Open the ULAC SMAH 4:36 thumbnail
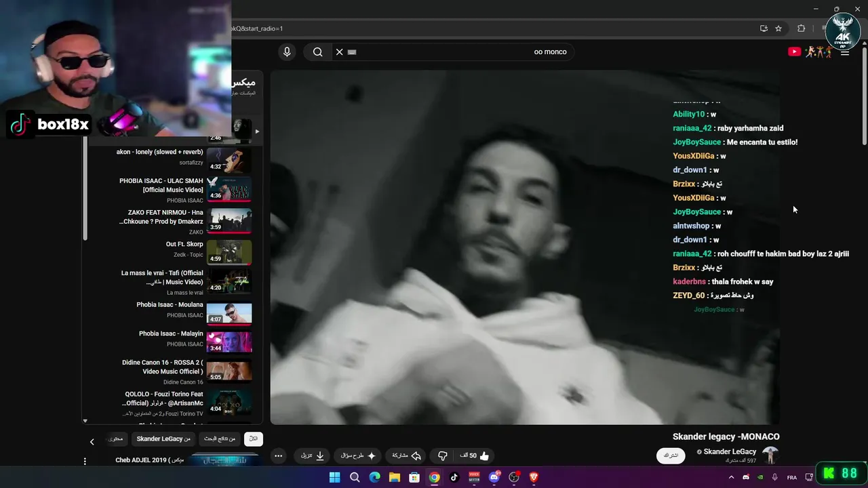 [x=229, y=189]
